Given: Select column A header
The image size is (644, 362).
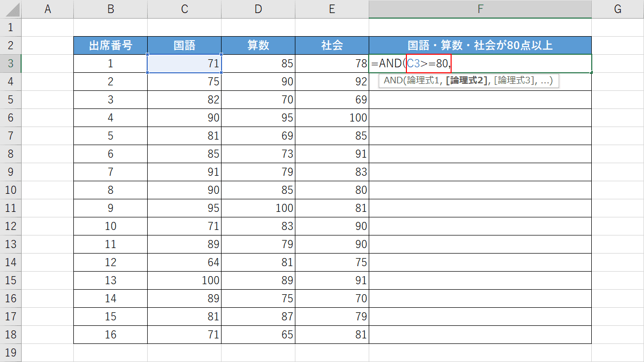Looking at the screenshot, I should [x=48, y=9].
